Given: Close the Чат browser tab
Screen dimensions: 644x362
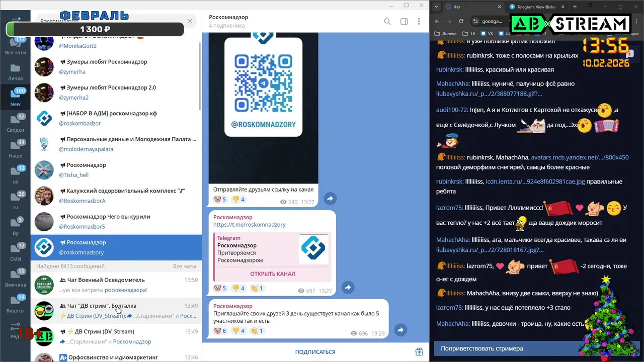Looking at the screenshot, I should [x=500, y=7].
